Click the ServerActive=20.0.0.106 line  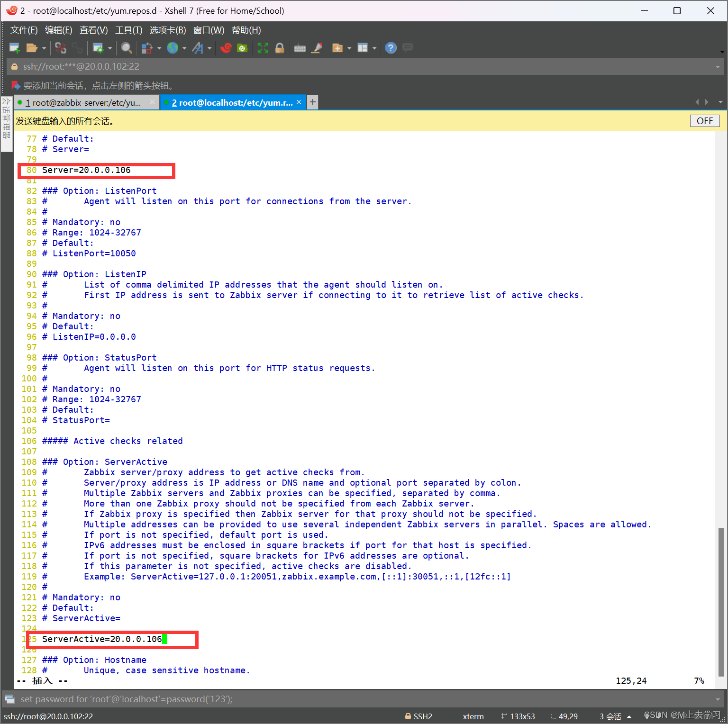tap(102, 639)
